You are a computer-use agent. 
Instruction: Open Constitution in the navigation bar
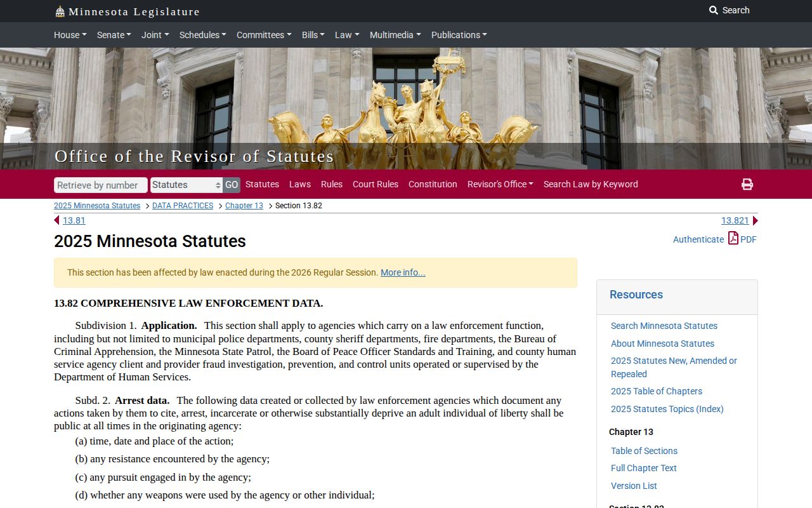(x=433, y=184)
